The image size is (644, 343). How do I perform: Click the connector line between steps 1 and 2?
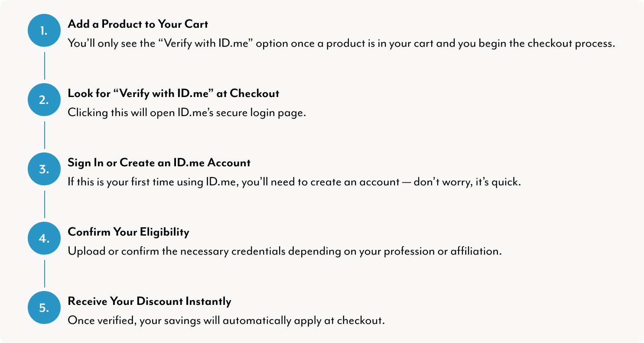point(44,65)
